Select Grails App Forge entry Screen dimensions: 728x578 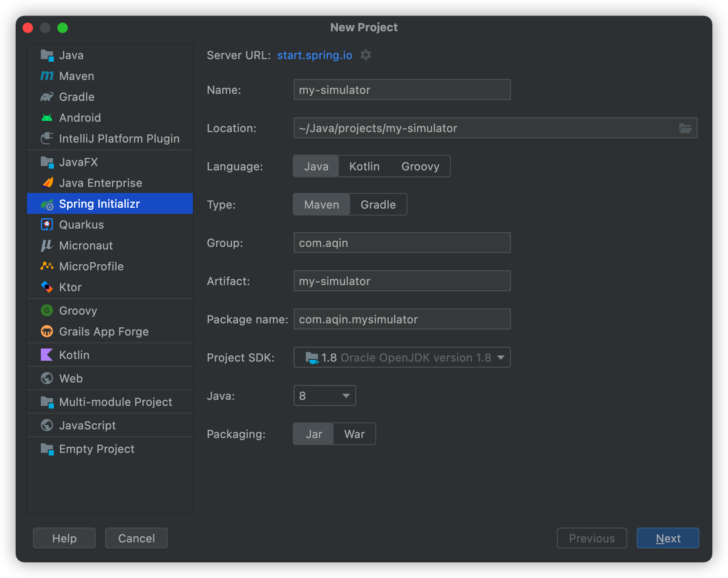pos(110,332)
